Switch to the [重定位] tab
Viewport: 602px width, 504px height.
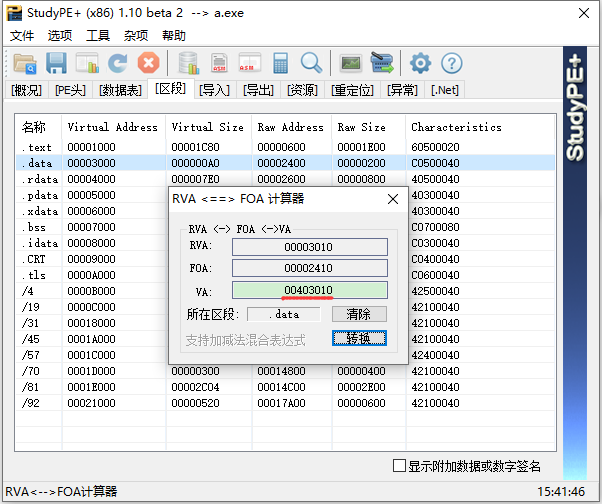click(x=352, y=90)
